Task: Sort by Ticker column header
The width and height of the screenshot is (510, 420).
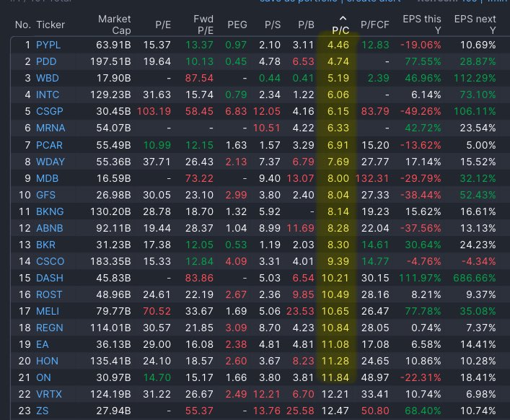Action: (50, 25)
